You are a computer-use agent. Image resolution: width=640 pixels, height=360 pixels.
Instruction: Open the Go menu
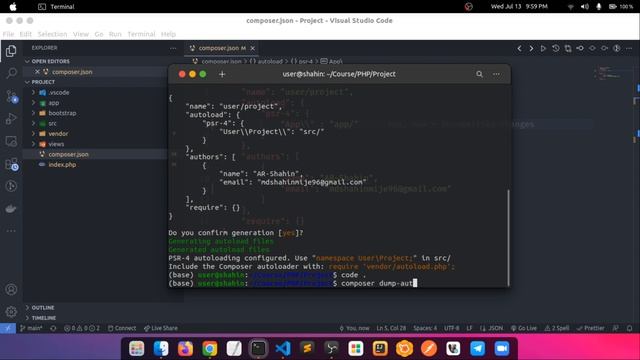click(x=99, y=34)
